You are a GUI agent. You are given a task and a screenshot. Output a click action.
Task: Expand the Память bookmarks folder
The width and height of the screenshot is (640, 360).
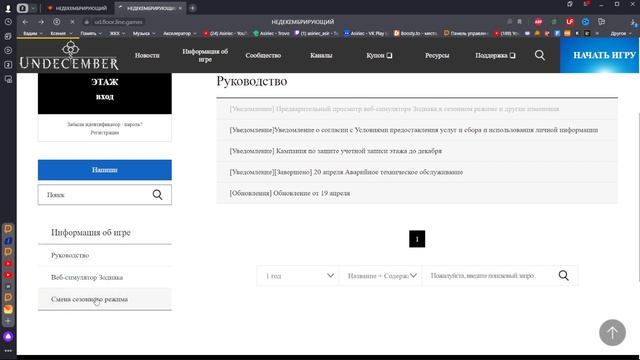point(91,33)
